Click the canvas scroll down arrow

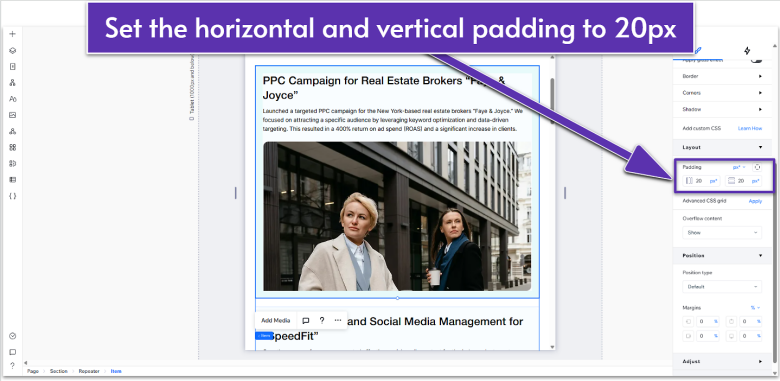pos(552,347)
